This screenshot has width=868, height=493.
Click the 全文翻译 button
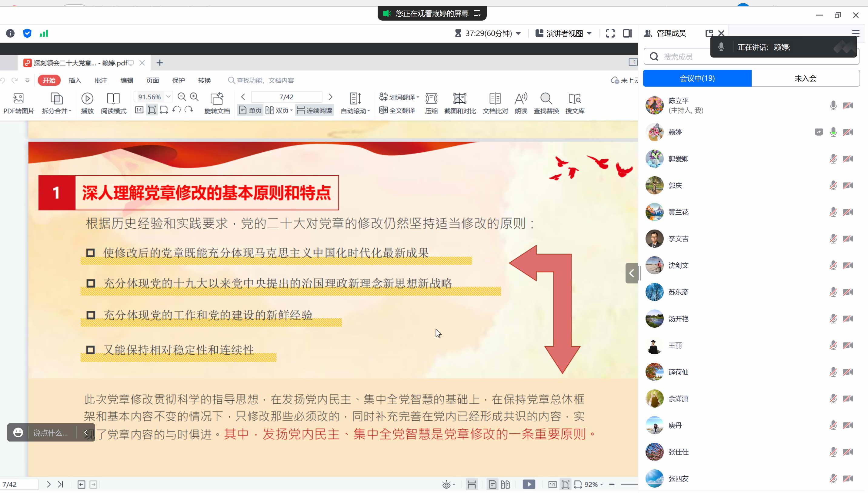click(397, 111)
